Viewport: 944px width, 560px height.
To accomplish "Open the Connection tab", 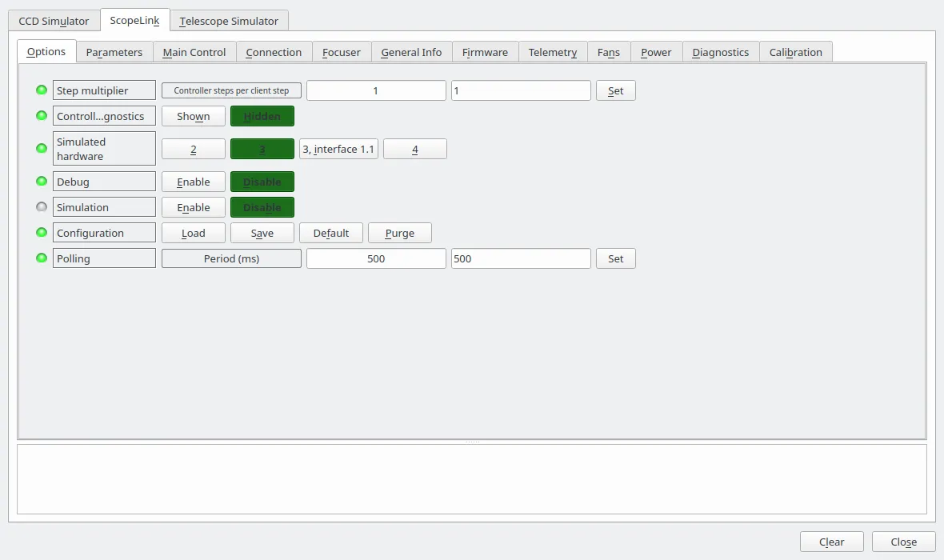I will (x=274, y=52).
